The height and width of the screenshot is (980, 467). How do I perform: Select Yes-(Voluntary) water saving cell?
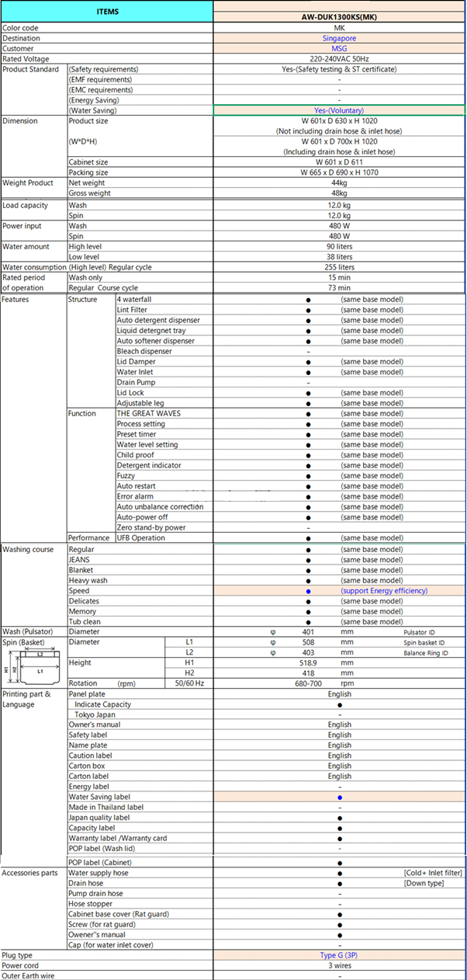(x=339, y=110)
